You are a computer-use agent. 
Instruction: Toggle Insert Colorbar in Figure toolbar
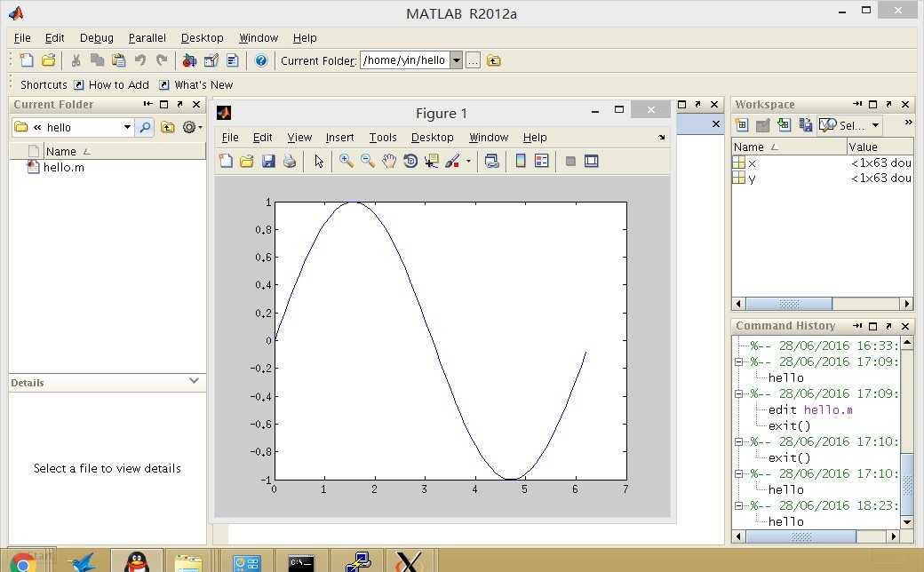(x=521, y=161)
